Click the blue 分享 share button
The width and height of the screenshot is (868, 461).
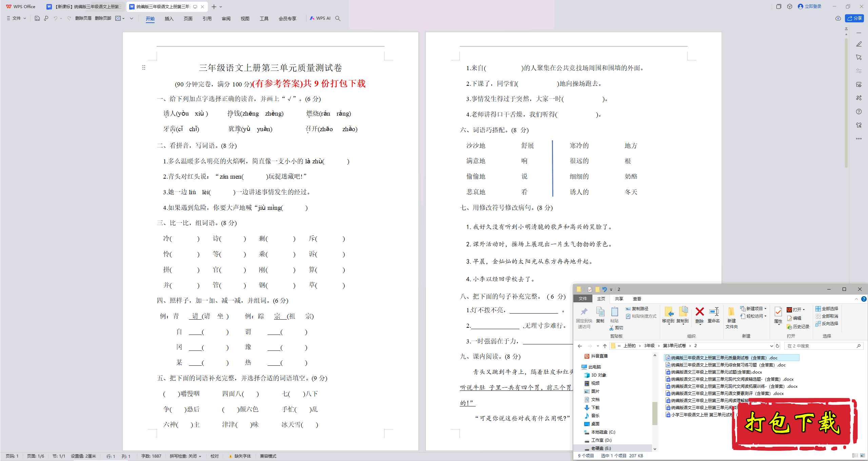(x=854, y=18)
